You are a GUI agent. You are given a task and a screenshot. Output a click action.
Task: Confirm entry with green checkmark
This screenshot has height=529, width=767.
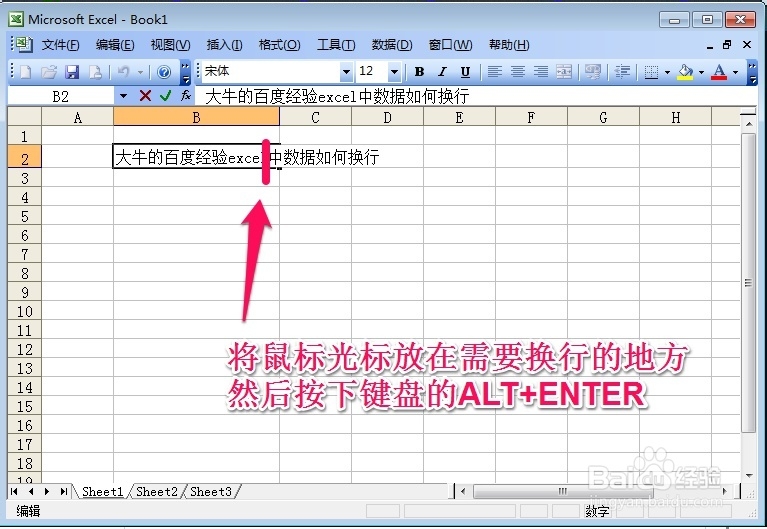coord(165,95)
